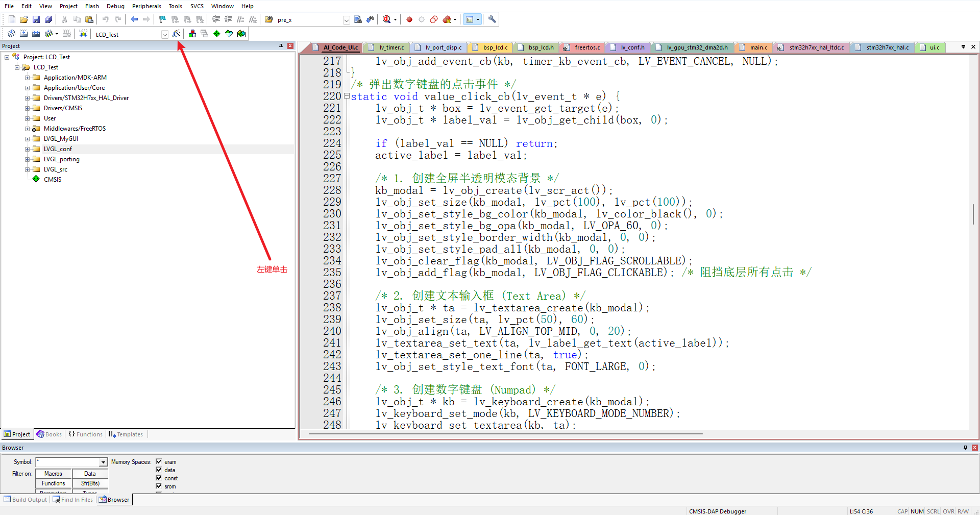Open the LCD_Test target dropdown
Screen dimensions: 980x515
tap(164, 34)
